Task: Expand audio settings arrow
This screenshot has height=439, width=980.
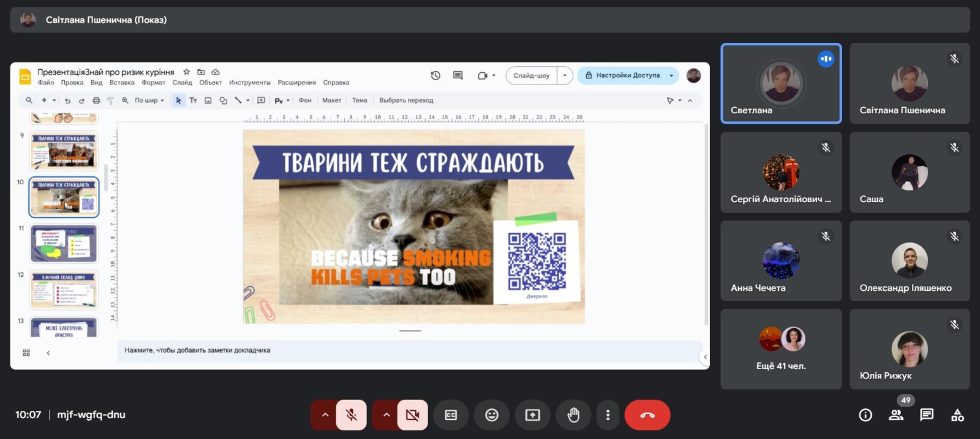Action: coord(325,415)
